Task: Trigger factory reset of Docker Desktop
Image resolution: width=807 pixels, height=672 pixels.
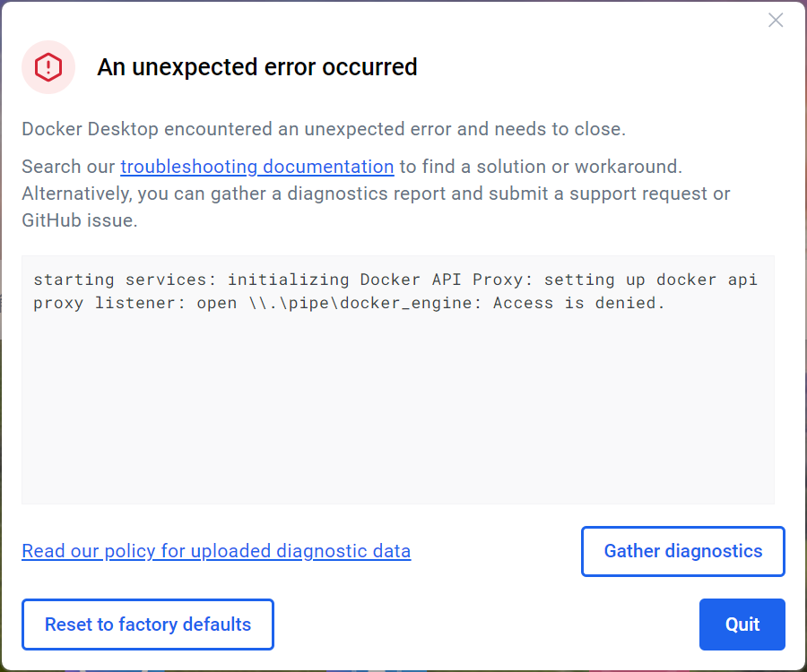Action: (x=147, y=624)
